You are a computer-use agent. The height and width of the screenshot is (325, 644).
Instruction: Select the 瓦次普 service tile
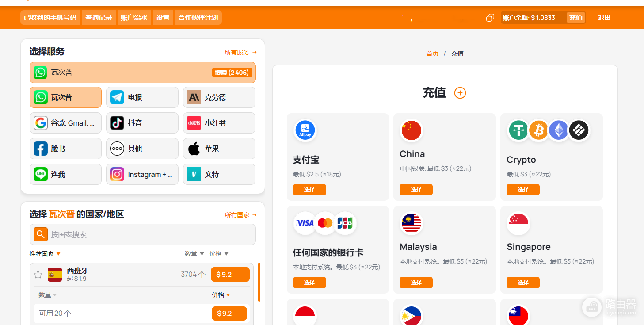click(65, 97)
